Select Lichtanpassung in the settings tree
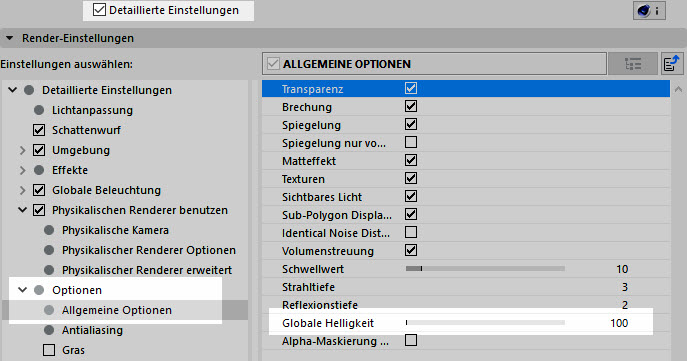 click(92, 110)
